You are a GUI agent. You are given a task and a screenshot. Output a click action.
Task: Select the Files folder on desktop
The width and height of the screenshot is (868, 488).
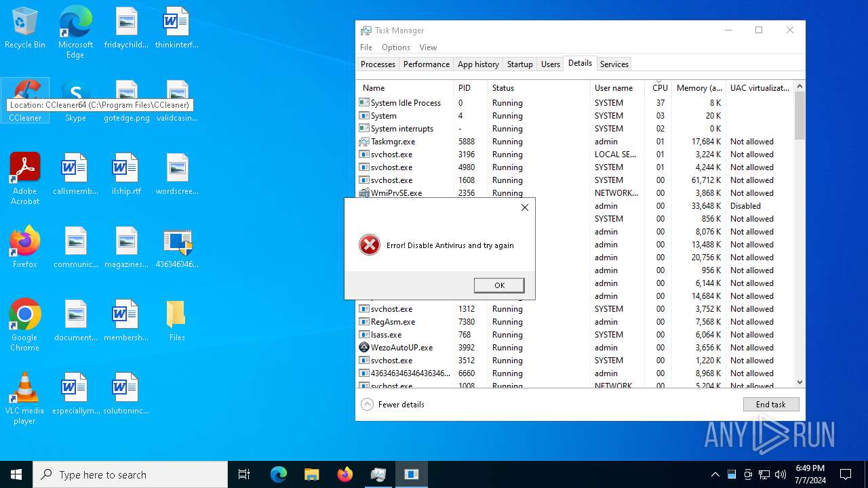tap(177, 321)
